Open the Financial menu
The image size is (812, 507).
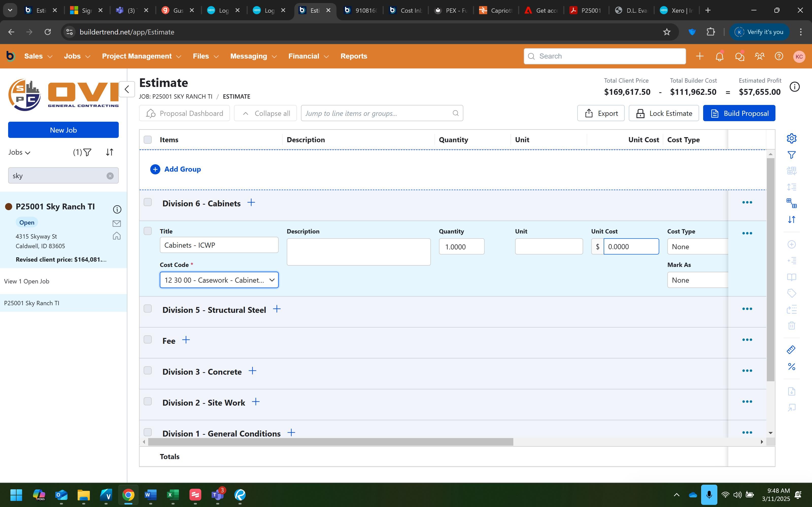tap(308, 56)
